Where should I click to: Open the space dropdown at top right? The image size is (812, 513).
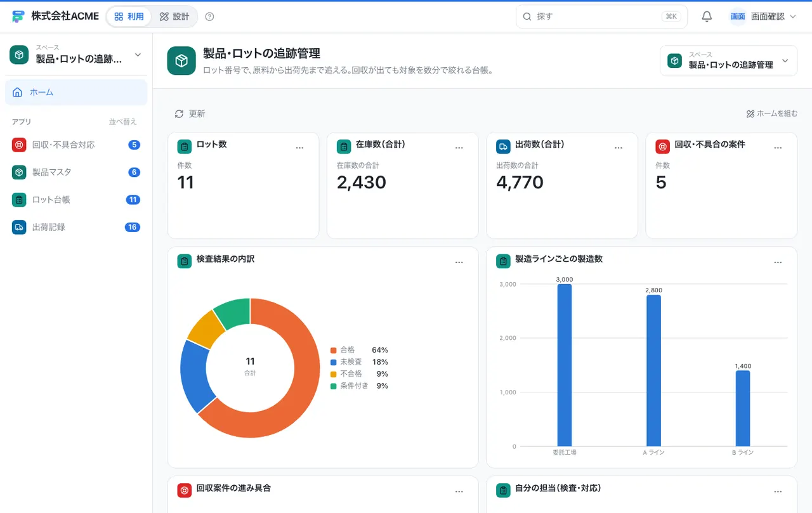pos(728,61)
